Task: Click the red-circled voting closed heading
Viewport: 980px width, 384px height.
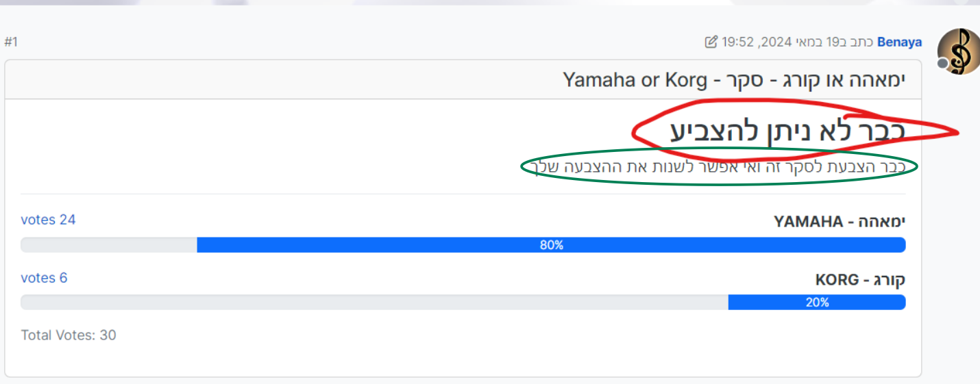Action: tap(787, 131)
